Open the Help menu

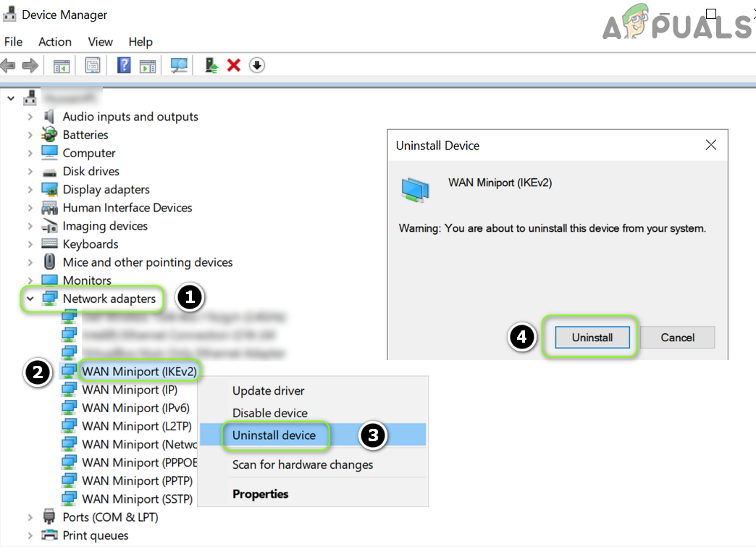[140, 42]
